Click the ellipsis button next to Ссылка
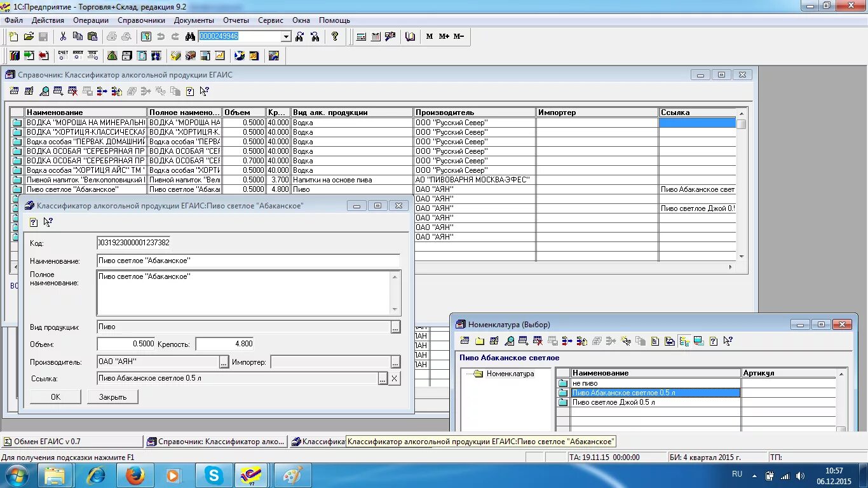The height and width of the screenshot is (488, 868). (383, 379)
